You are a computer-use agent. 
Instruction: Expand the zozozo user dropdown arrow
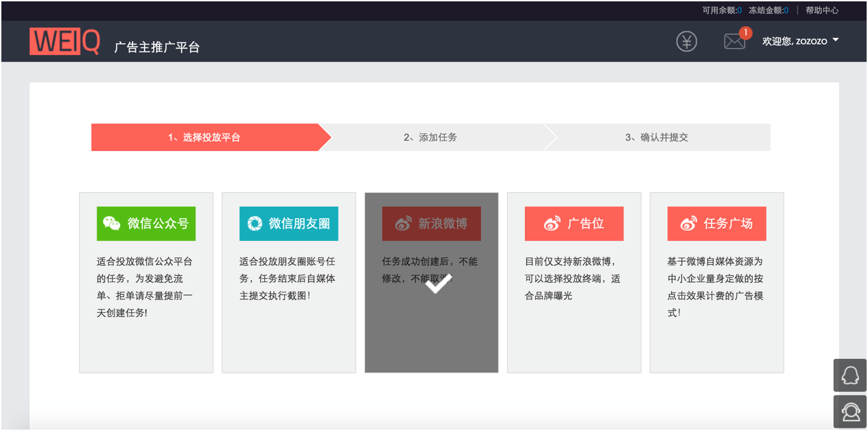[x=835, y=40]
